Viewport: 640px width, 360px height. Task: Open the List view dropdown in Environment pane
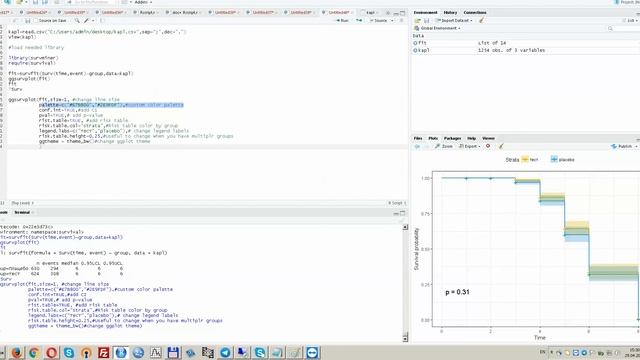(630, 20)
